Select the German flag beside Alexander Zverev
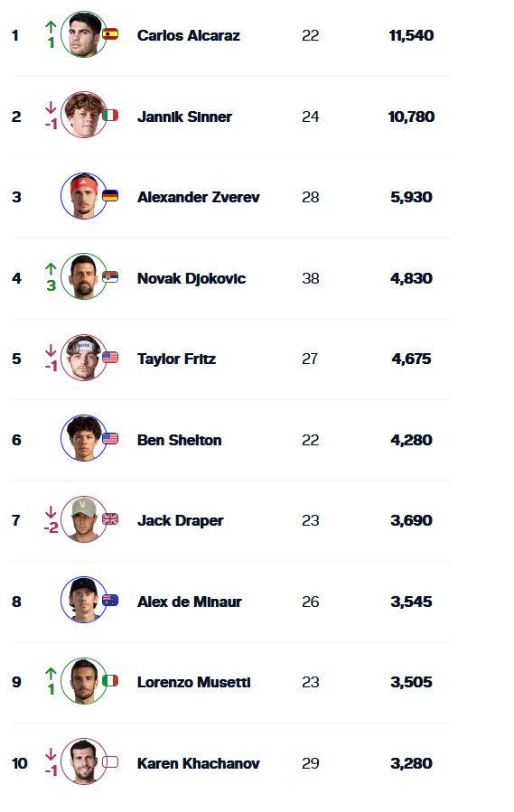The image size is (514, 812). 110,196
